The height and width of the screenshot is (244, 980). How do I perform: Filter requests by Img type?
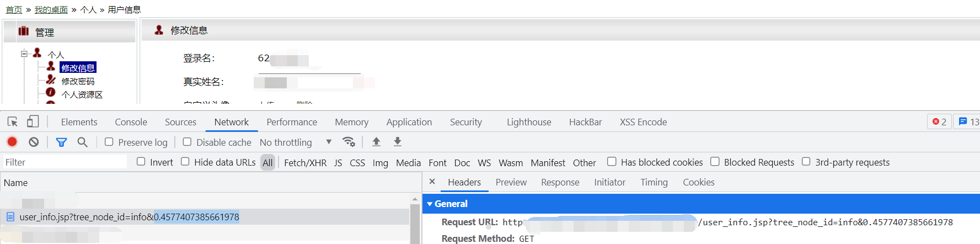[380, 162]
